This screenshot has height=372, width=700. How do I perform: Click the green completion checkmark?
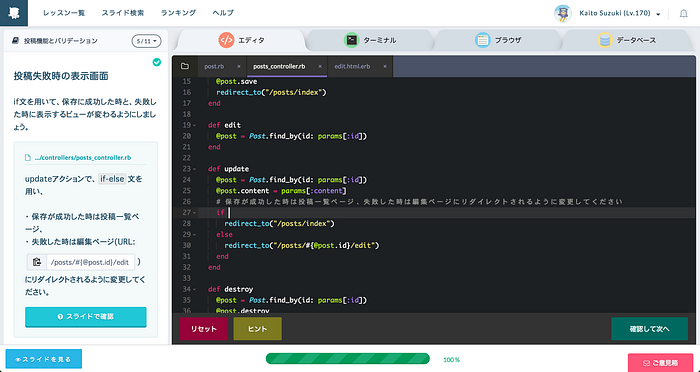pyautogui.click(x=157, y=62)
